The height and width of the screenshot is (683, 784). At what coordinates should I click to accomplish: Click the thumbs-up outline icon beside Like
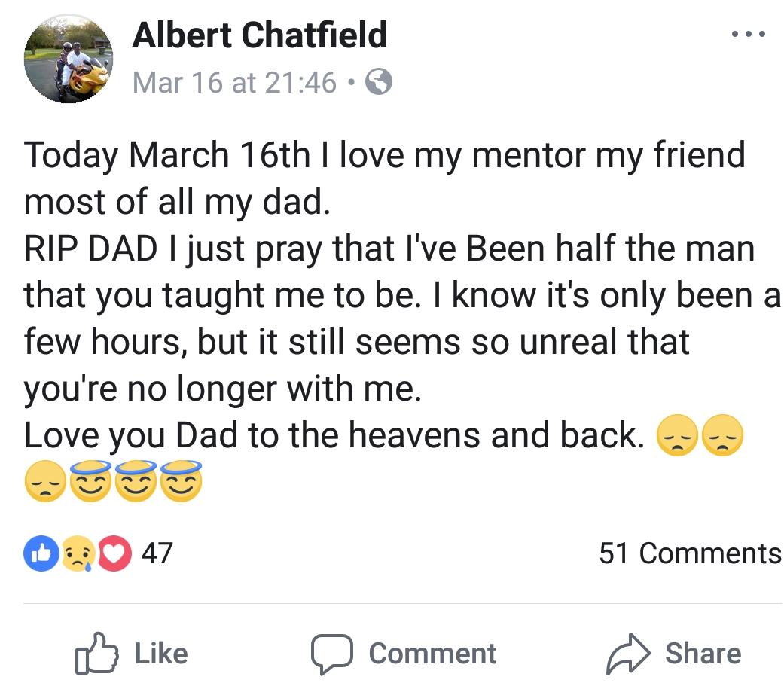click(99, 652)
